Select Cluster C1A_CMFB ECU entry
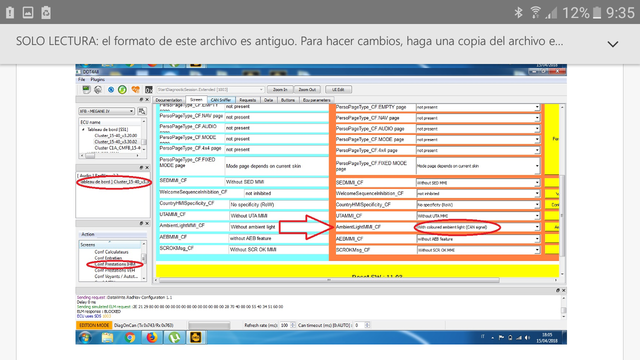Screen dimensions: 640x360 tap(118, 148)
